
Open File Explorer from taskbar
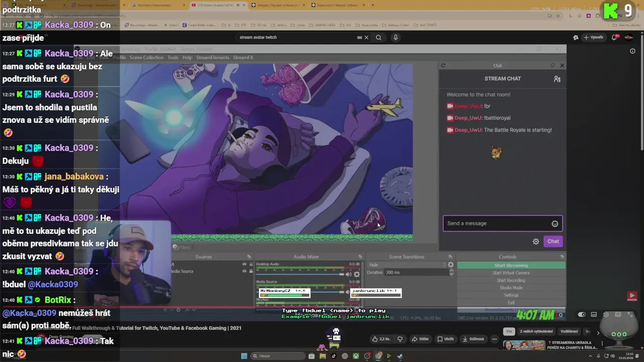(323, 356)
